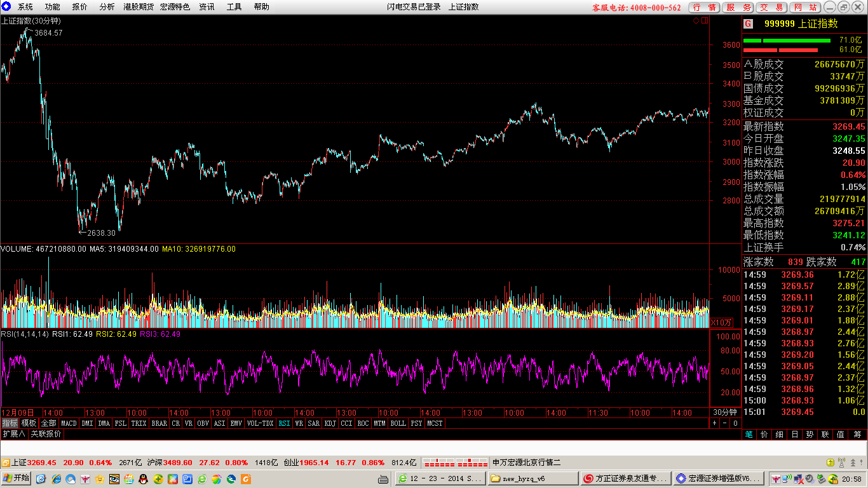Switch to 方正证券泉友通 taskbar window

[626, 478]
